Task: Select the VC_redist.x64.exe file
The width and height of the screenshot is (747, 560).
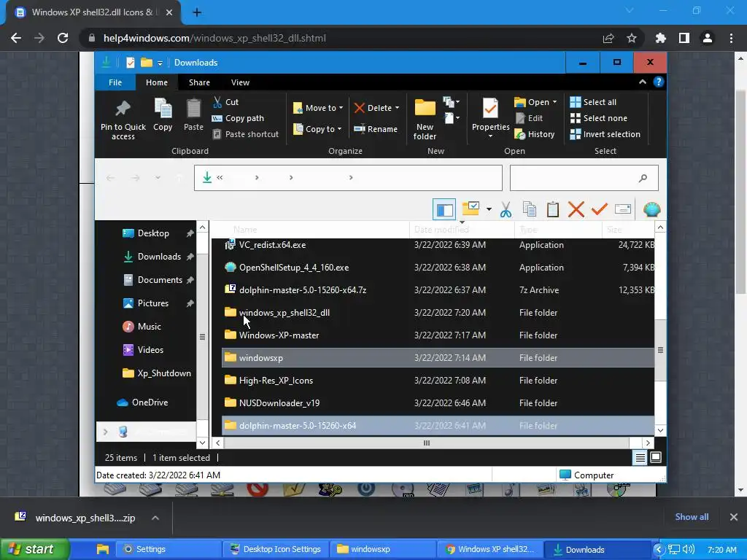Action: coord(438,245)
